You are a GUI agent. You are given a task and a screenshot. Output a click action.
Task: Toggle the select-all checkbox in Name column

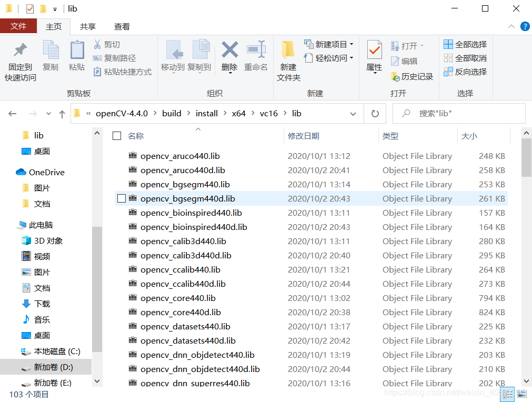116,135
